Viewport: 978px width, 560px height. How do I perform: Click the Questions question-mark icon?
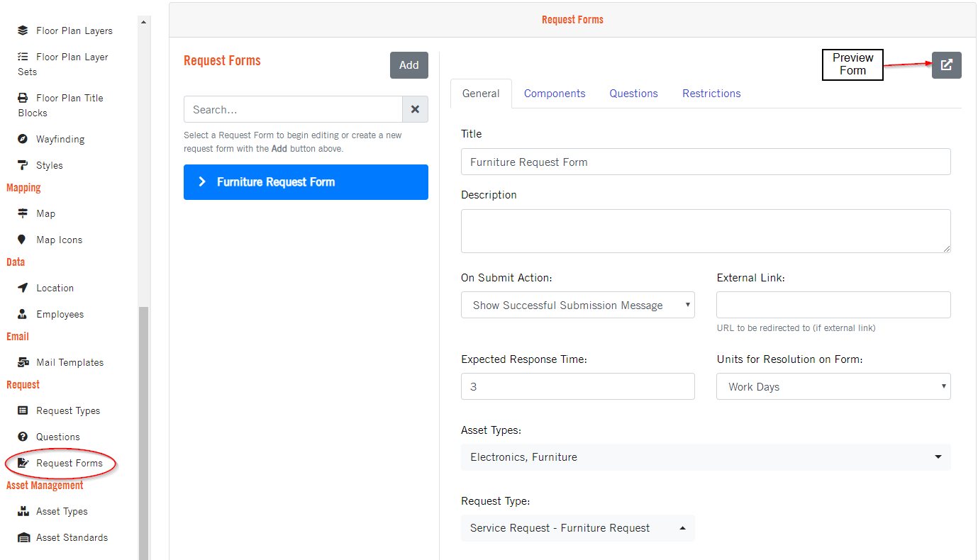[x=23, y=437]
